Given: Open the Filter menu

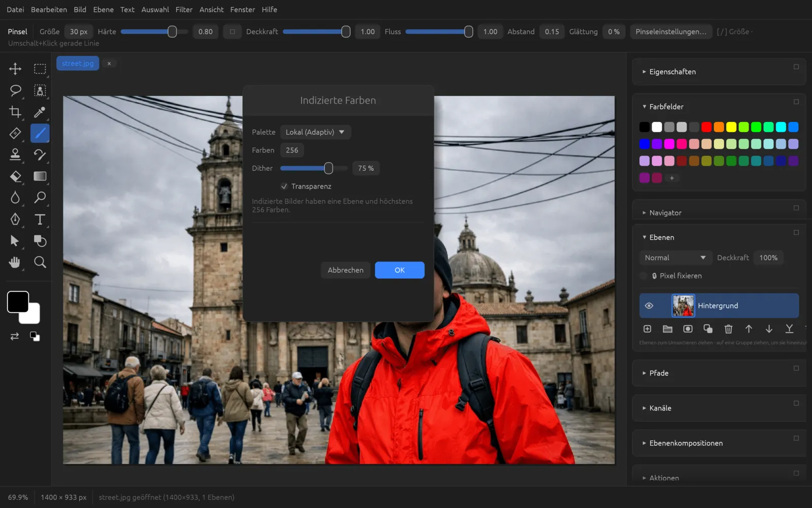Looking at the screenshot, I should click(x=184, y=10).
